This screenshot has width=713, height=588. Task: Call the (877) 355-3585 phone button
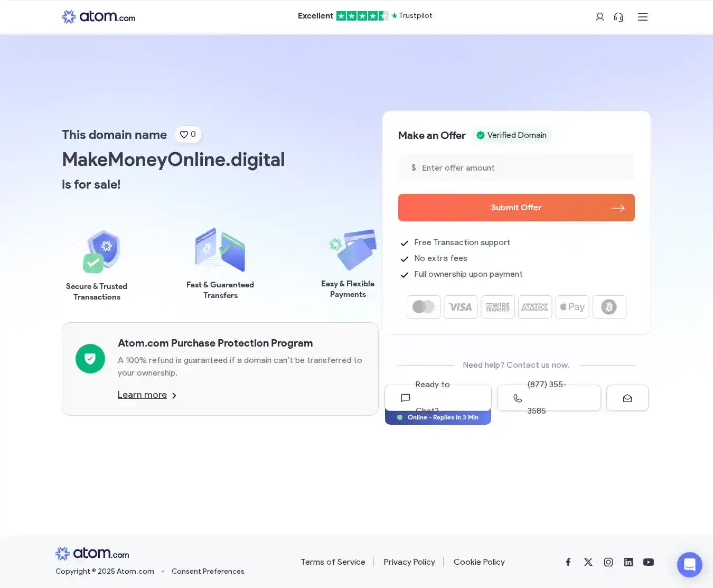click(549, 398)
